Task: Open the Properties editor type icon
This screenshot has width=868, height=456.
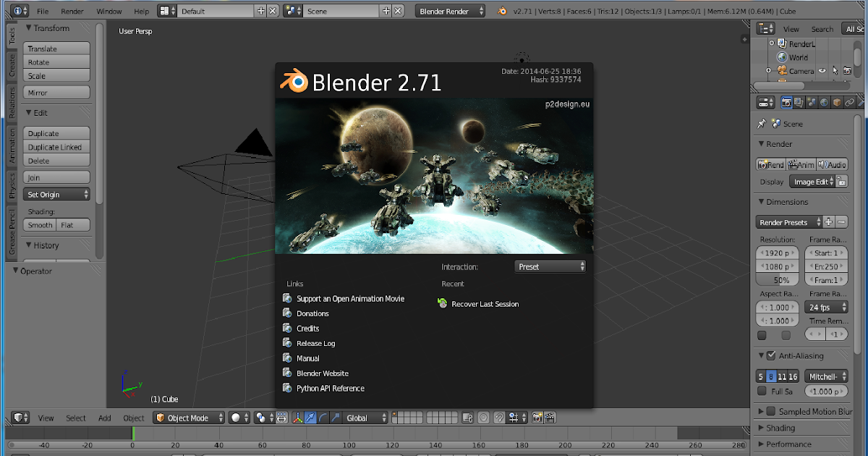Action: point(767,103)
